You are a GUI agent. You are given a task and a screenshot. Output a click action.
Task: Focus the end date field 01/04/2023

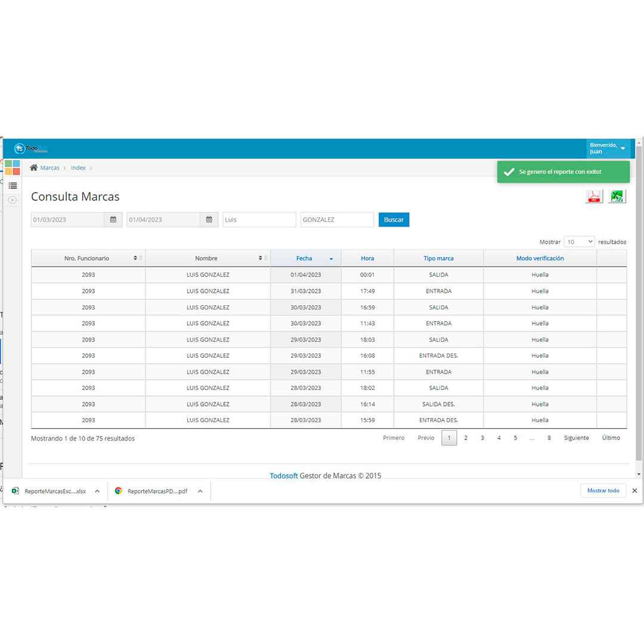point(163,219)
